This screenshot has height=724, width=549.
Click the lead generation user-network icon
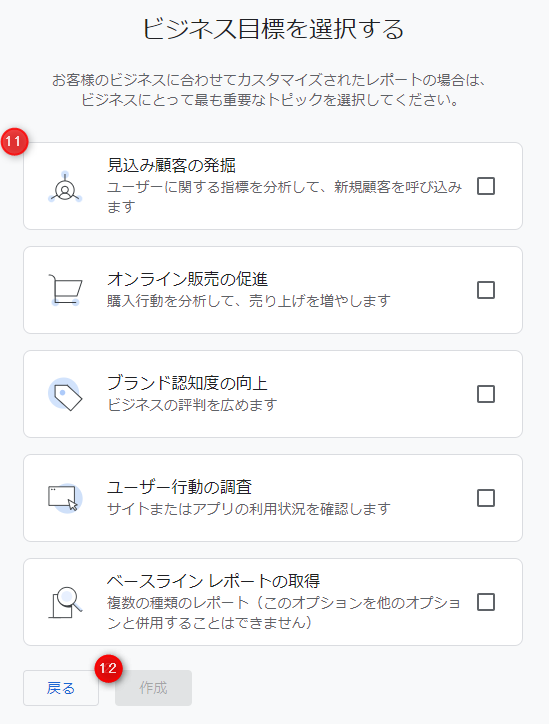point(65,187)
